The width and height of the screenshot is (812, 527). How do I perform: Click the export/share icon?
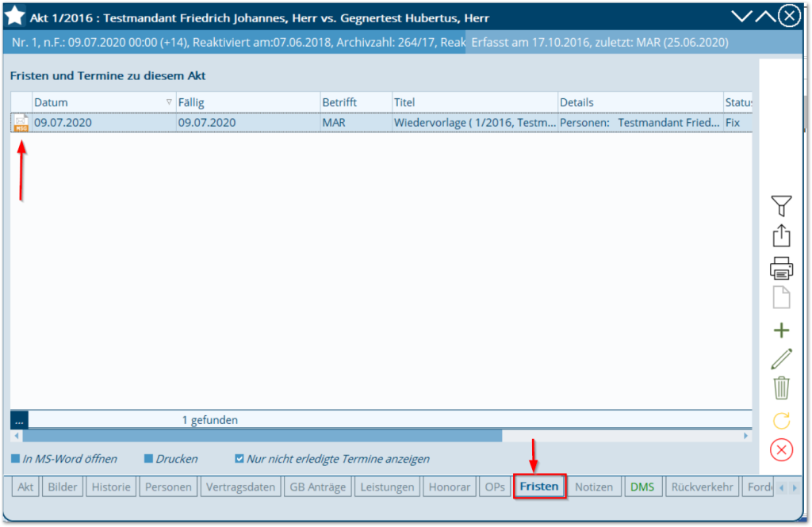pos(781,236)
